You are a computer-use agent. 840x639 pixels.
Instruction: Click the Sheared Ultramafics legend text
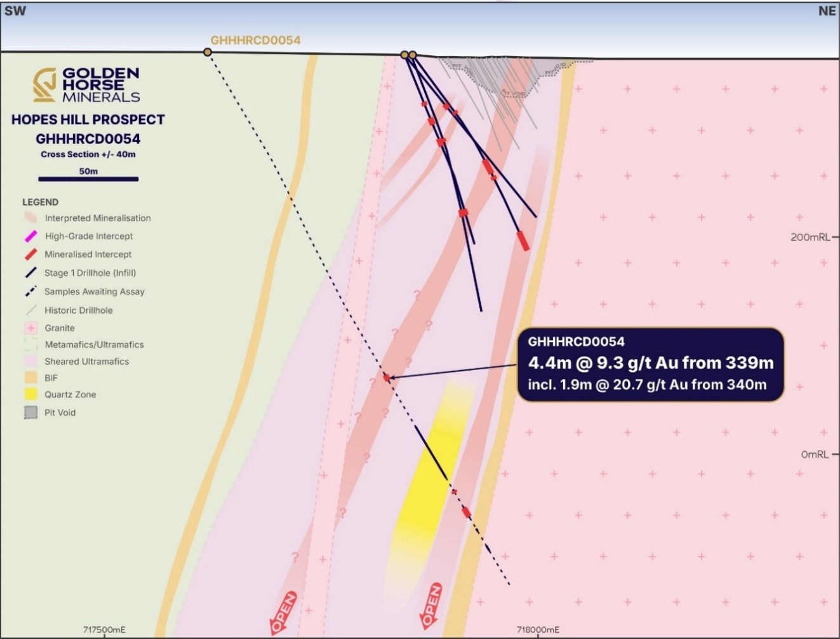pos(87,361)
